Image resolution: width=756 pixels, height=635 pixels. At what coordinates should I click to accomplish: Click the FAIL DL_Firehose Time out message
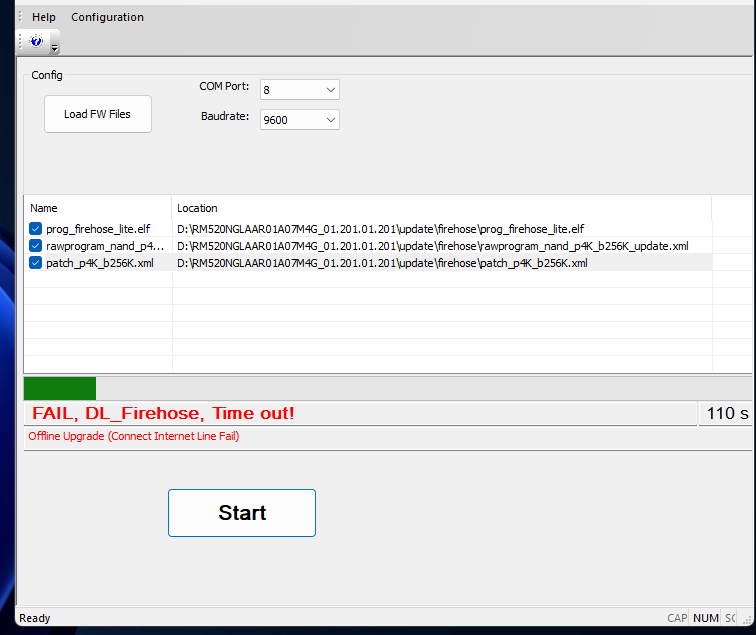coord(164,414)
